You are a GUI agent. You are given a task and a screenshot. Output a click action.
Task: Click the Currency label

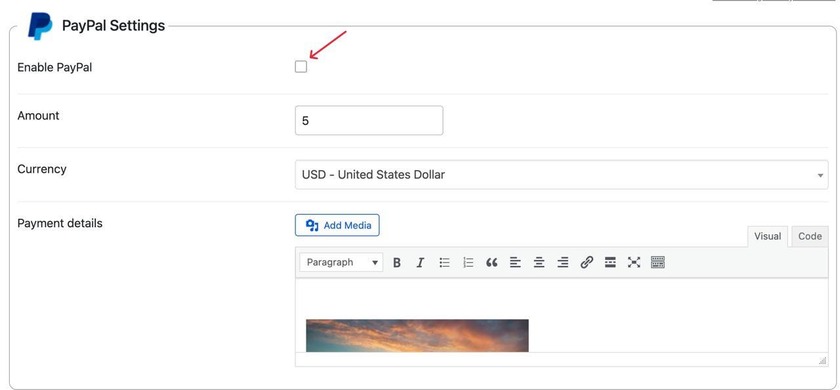pyautogui.click(x=42, y=169)
